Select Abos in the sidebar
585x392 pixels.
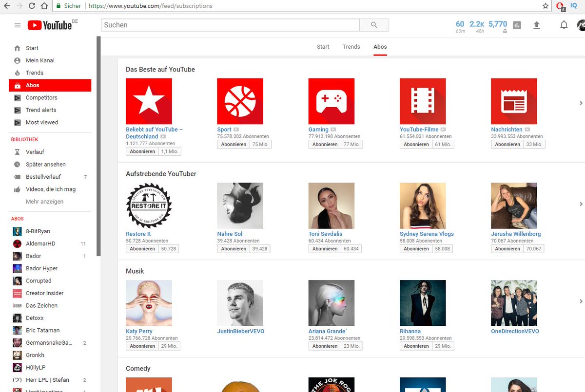50,85
